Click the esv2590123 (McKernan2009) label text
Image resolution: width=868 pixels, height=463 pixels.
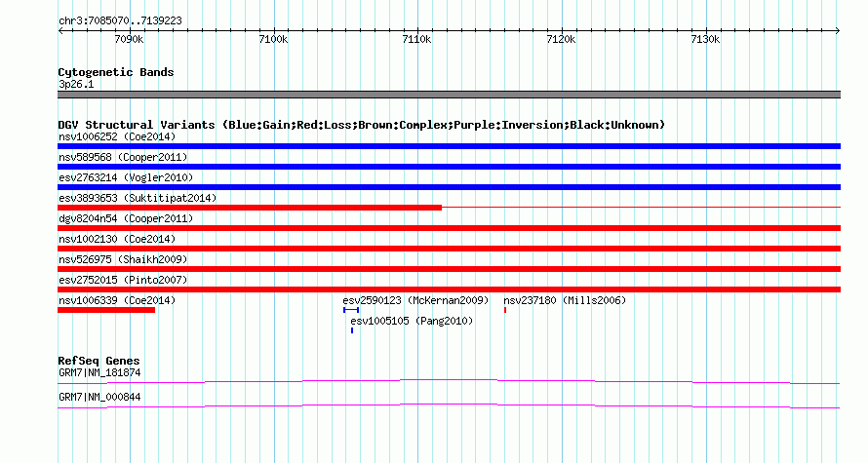pos(415,300)
